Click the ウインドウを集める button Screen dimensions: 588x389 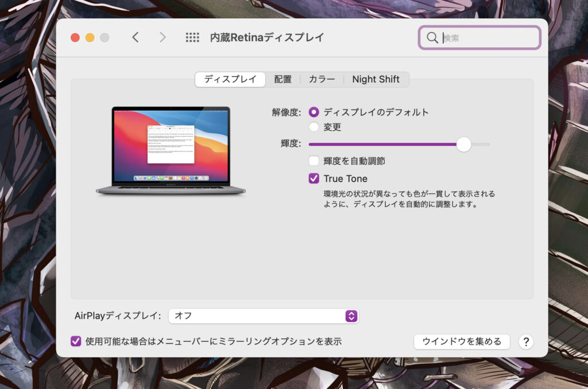462,341
